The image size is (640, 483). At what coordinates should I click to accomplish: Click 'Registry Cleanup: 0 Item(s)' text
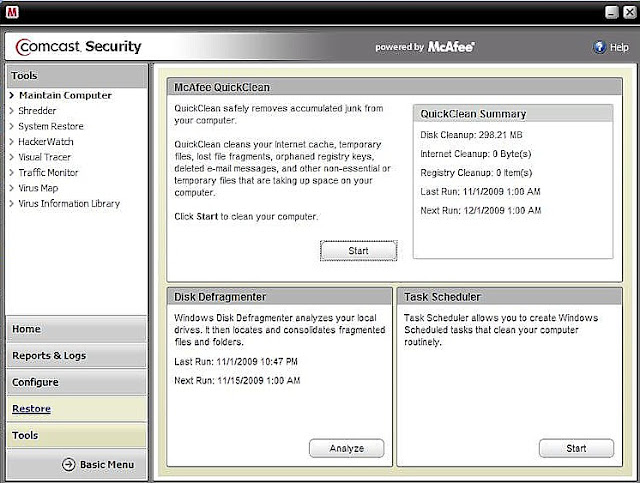(x=476, y=173)
